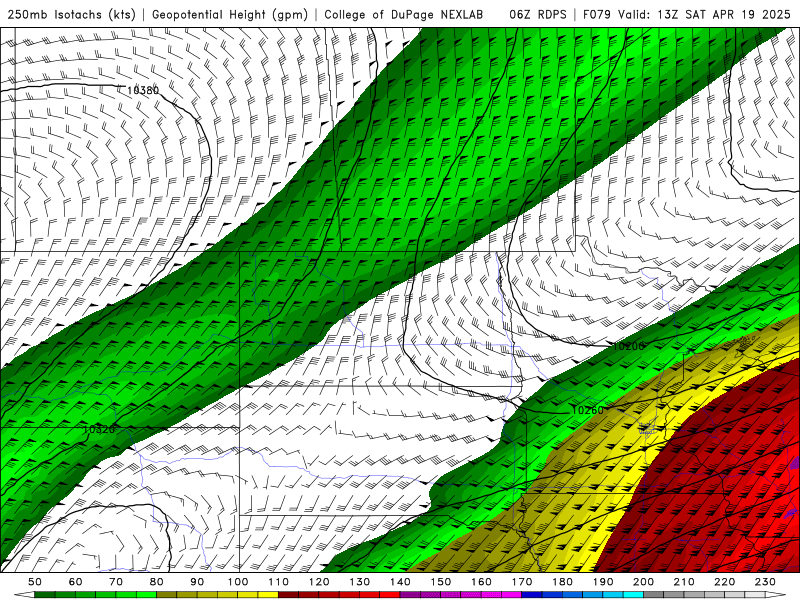Click the legend value 200
Viewport: 800px width, 600px height.
click(x=643, y=582)
